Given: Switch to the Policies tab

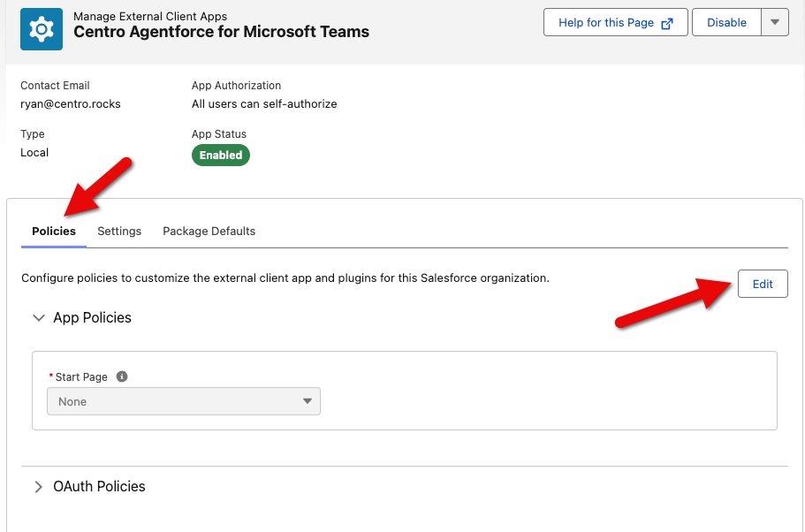Looking at the screenshot, I should coord(54,232).
